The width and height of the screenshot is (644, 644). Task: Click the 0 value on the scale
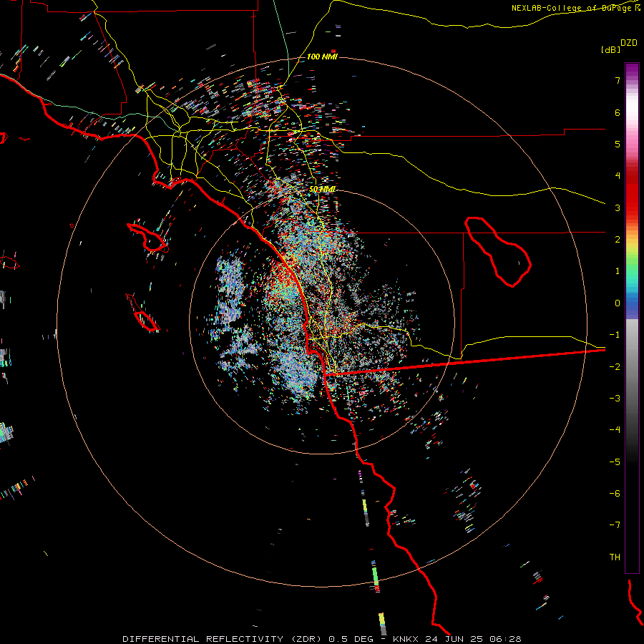coord(618,303)
